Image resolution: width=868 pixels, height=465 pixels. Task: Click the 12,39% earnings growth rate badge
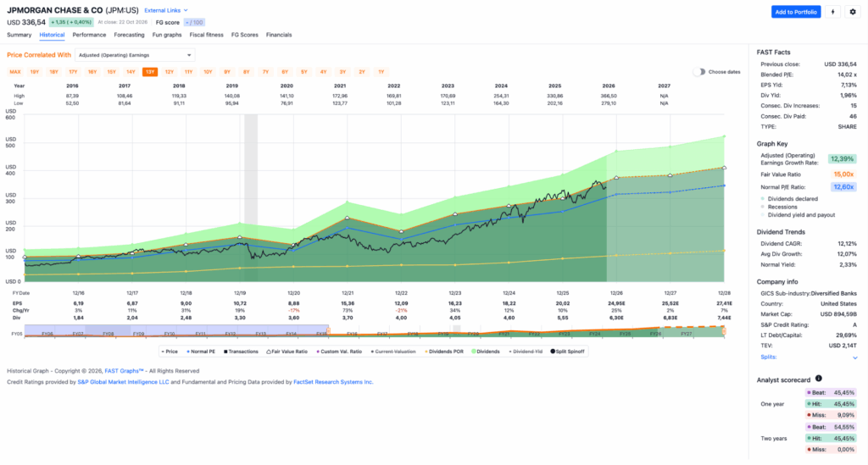(x=842, y=159)
